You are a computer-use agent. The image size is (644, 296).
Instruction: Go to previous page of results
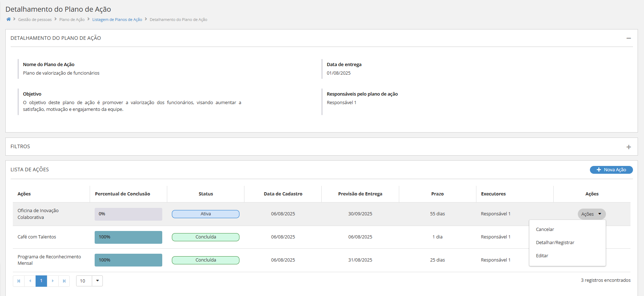coord(30,281)
